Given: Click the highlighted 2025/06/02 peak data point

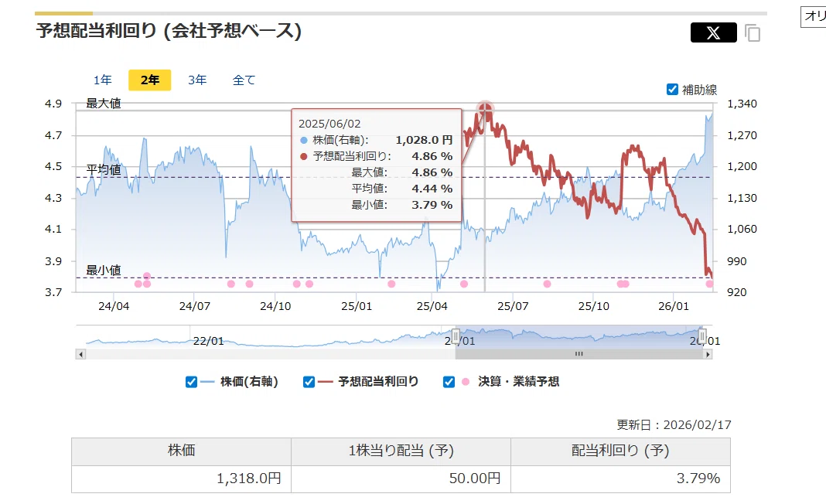Looking at the screenshot, I should pos(485,110).
